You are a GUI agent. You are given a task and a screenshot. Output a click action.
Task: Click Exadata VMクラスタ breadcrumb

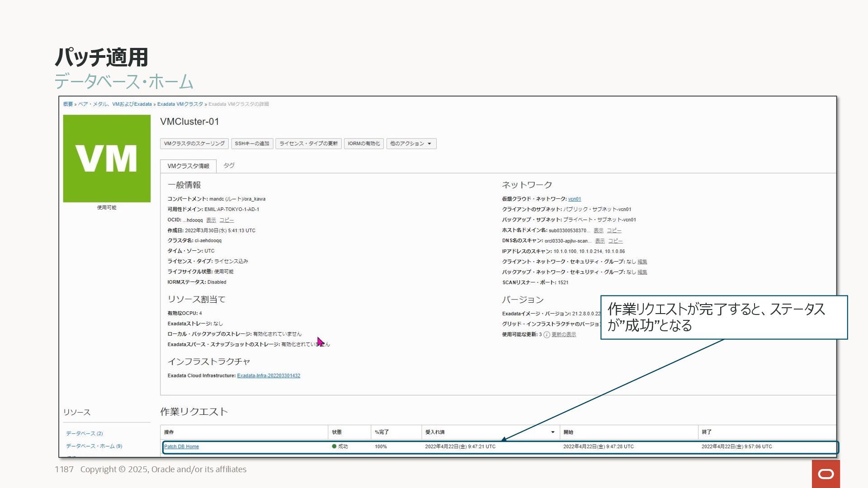180,104
